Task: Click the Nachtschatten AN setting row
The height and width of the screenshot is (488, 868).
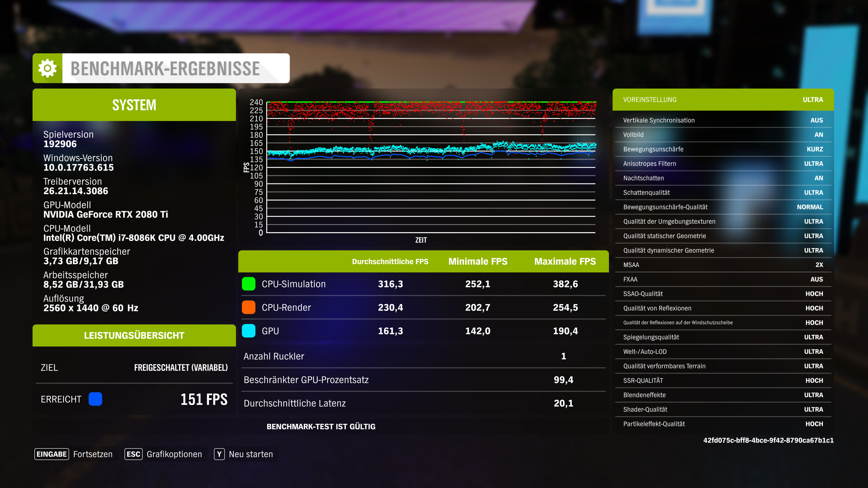Action: tap(723, 178)
